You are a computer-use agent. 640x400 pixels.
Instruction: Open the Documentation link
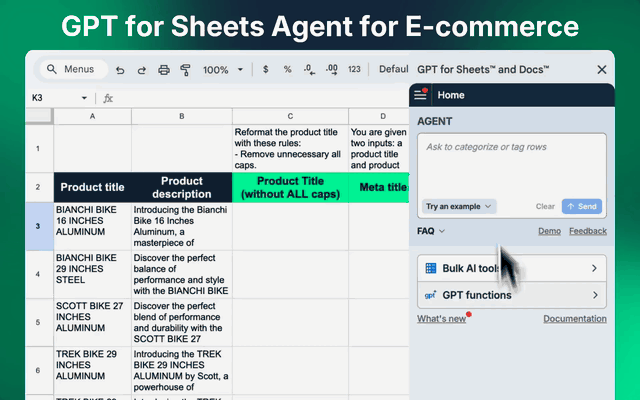tap(575, 319)
